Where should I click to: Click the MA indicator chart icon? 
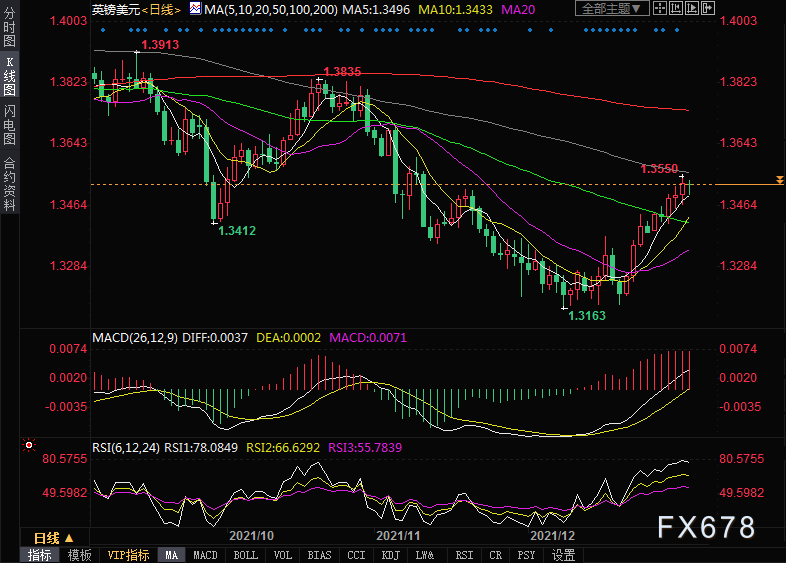coord(195,8)
